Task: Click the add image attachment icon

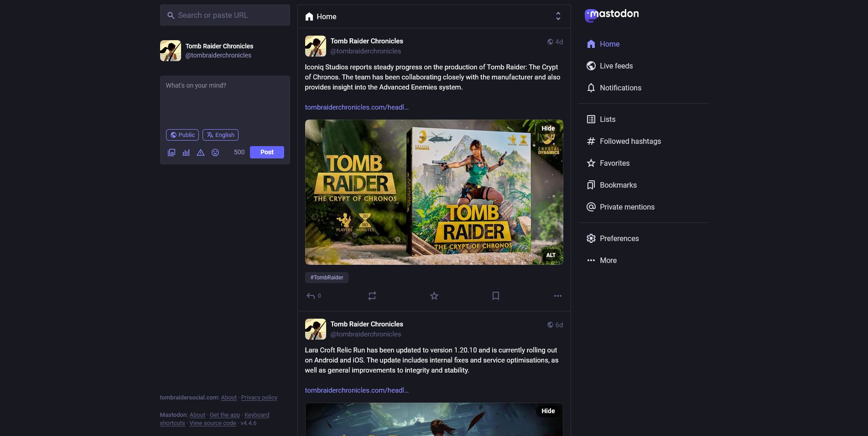Action: point(172,152)
